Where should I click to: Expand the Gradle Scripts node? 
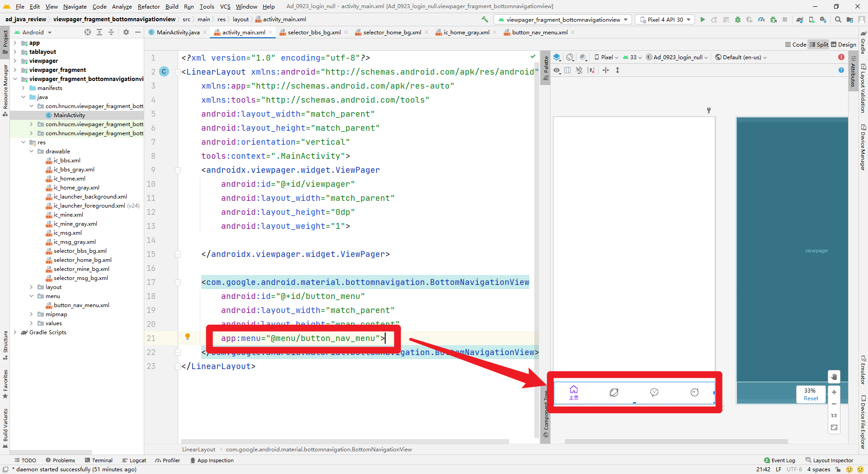[x=15, y=332]
